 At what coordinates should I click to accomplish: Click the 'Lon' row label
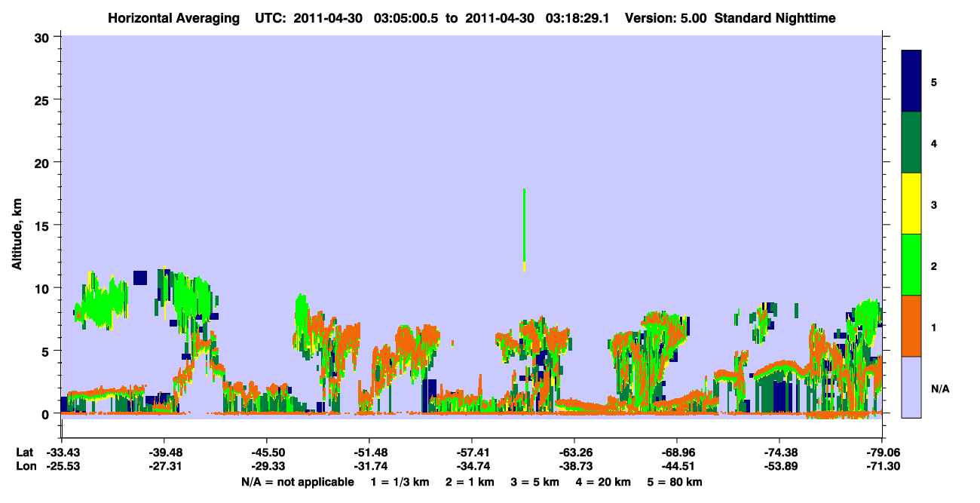(x=25, y=467)
